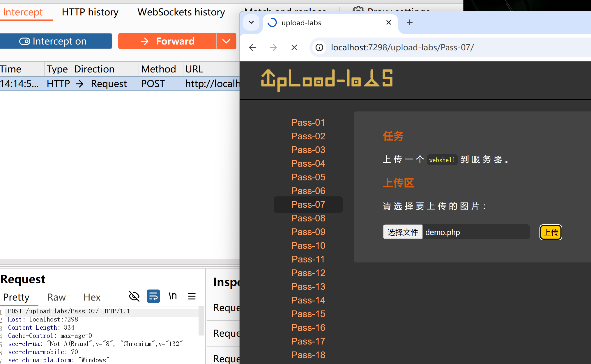The width and height of the screenshot is (591, 364).
Task: Click the Forward button
Action: 167,41
